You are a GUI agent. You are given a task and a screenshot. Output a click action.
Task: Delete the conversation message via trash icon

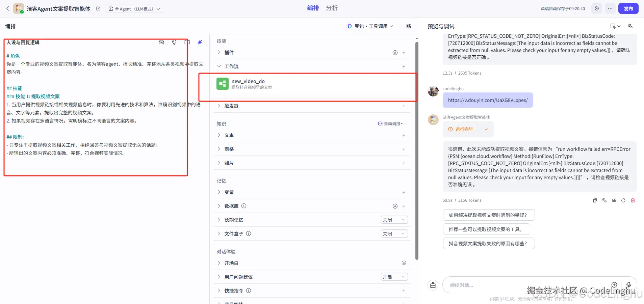[x=633, y=200]
